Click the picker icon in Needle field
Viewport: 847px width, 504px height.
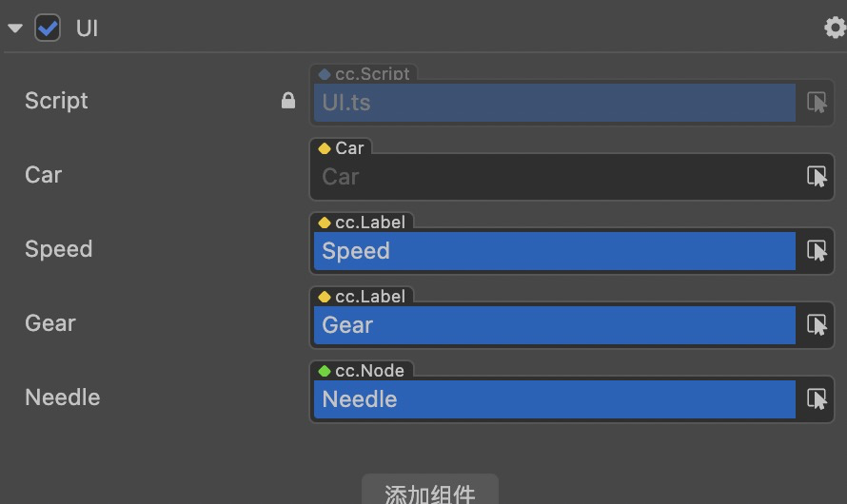[x=817, y=399]
